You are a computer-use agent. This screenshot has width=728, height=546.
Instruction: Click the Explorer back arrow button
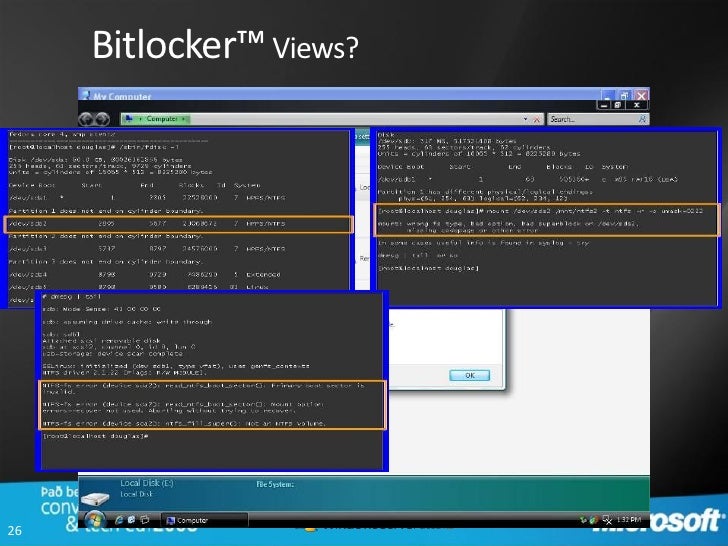(86, 119)
